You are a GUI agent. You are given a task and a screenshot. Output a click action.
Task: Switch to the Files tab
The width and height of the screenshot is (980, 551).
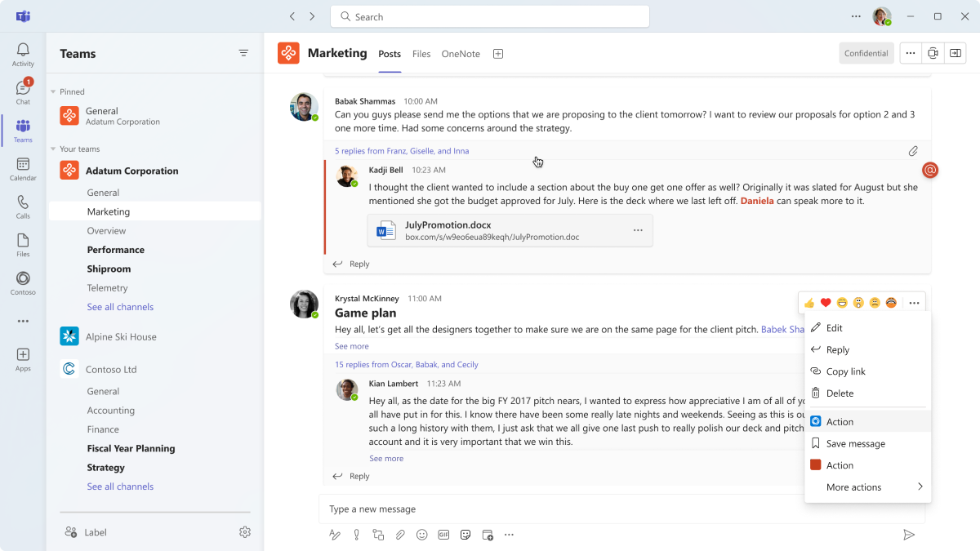pos(421,54)
